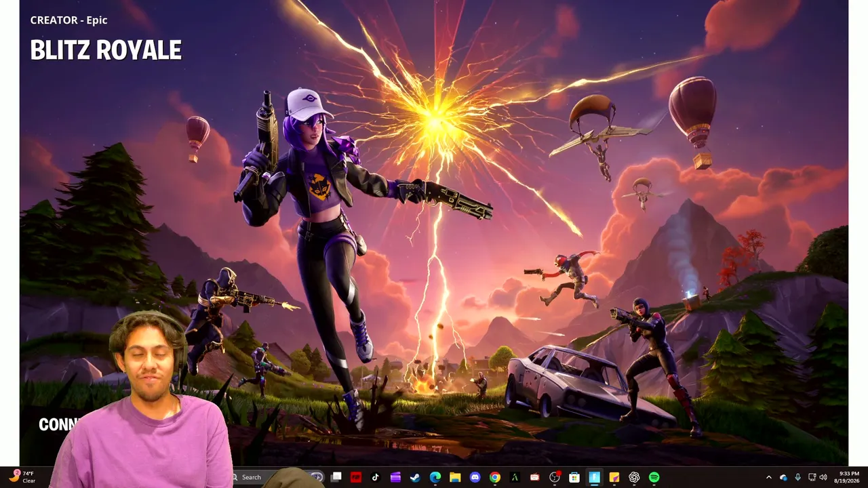
Task: Open the weather widget showing 74°F Clear
Action: [x=21, y=477]
